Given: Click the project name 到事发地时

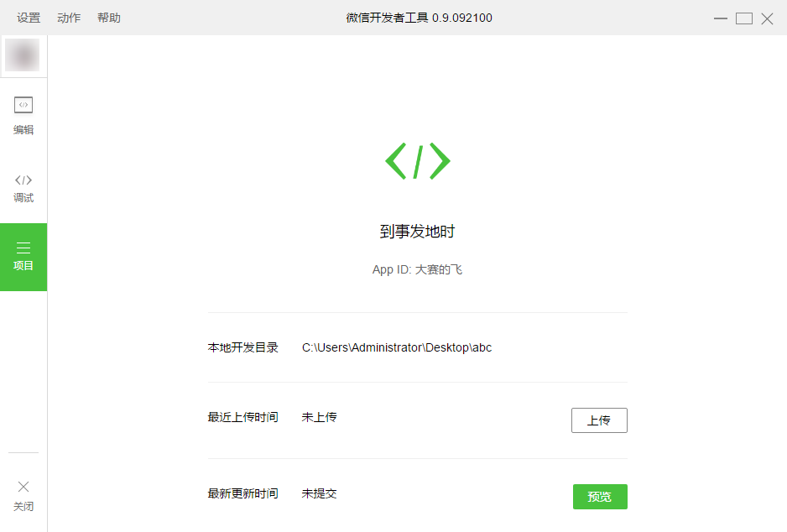Looking at the screenshot, I should tap(417, 232).
